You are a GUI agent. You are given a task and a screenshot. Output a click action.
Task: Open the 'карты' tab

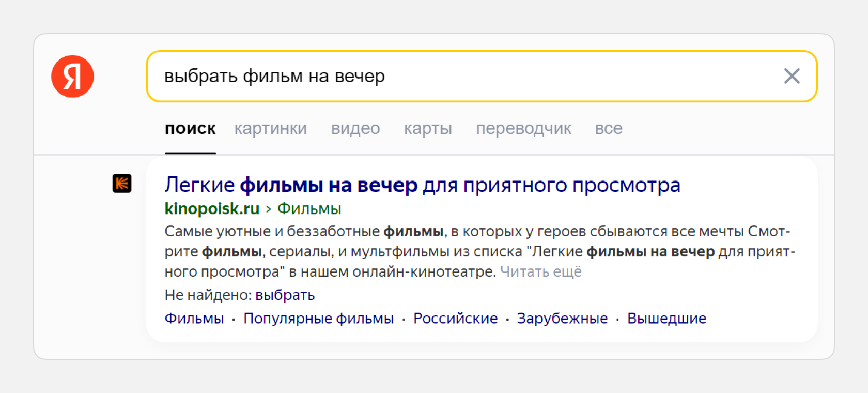click(x=428, y=128)
